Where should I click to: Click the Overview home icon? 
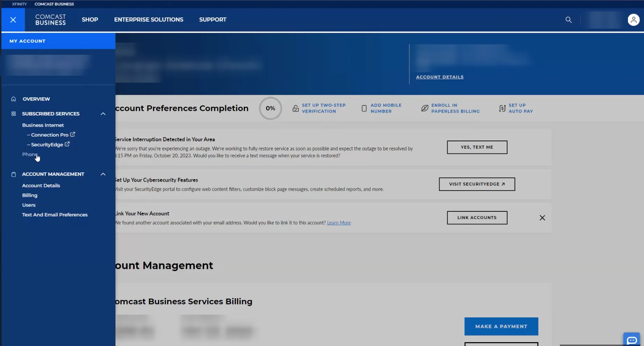pos(14,99)
